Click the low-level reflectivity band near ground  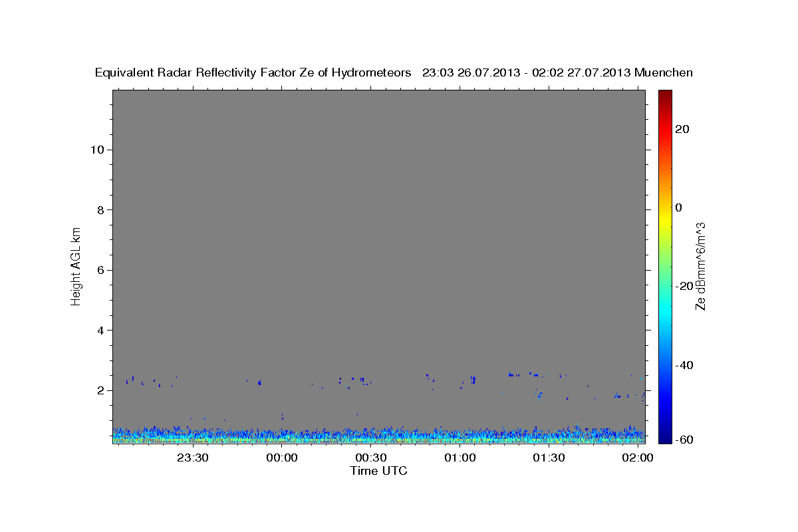(378, 436)
